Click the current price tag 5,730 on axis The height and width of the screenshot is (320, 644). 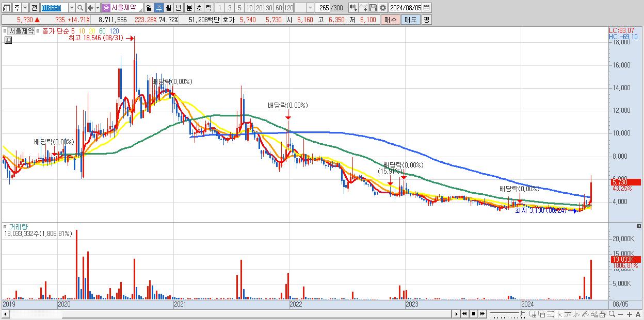coord(625,182)
